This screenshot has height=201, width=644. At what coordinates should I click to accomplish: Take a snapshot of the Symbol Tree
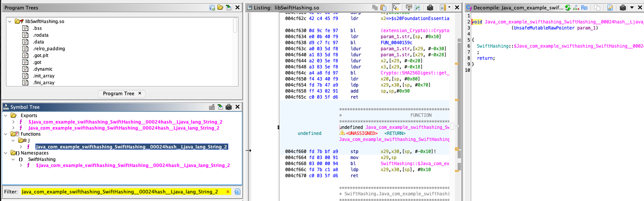229,107
